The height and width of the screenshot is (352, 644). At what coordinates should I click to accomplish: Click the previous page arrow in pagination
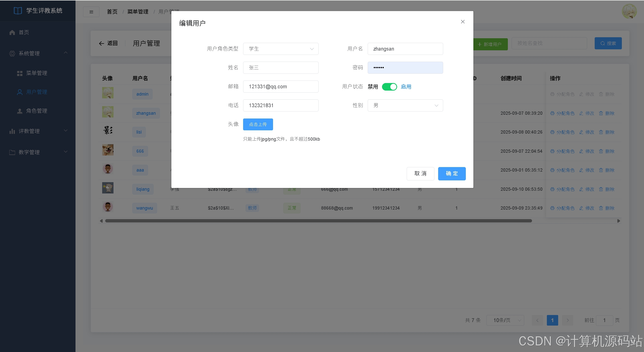pyautogui.click(x=537, y=320)
